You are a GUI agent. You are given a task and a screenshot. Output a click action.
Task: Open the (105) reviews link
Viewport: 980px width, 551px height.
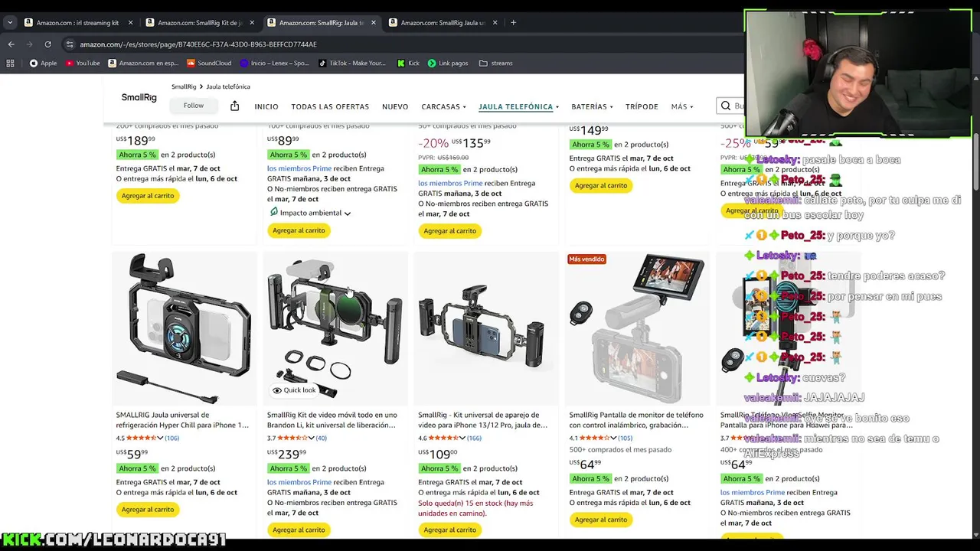pyautogui.click(x=626, y=439)
